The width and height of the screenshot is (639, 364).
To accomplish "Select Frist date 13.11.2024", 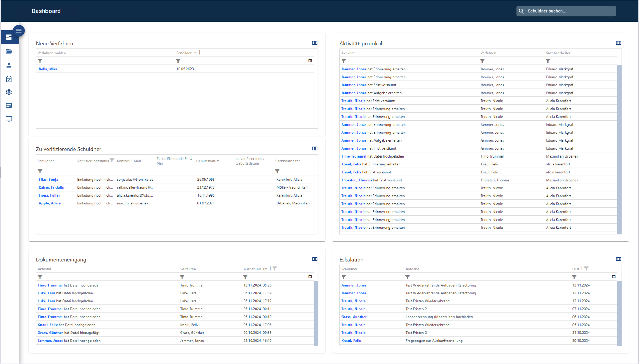I will pyautogui.click(x=581, y=285).
